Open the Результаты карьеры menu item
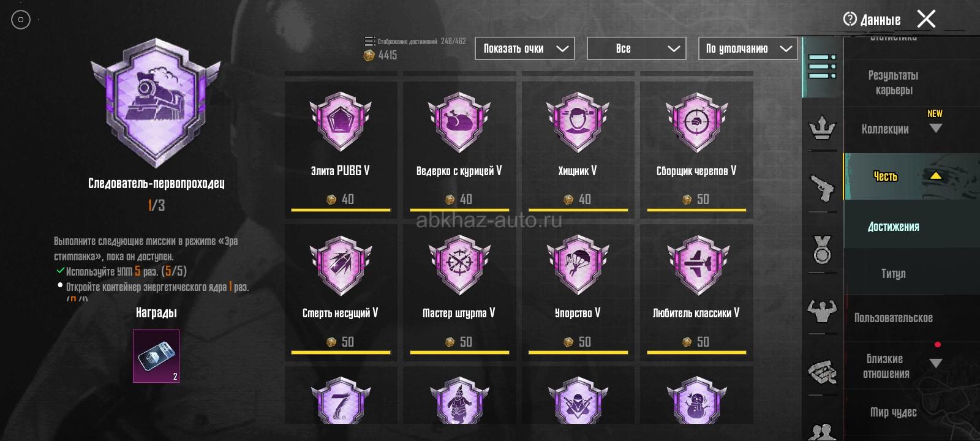Screen dimensions: 980x441 tap(893, 83)
